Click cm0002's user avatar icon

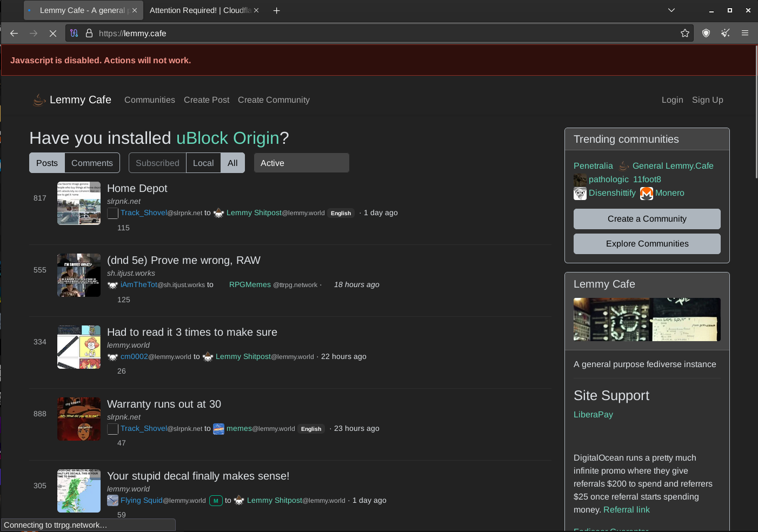tap(112, 357)
